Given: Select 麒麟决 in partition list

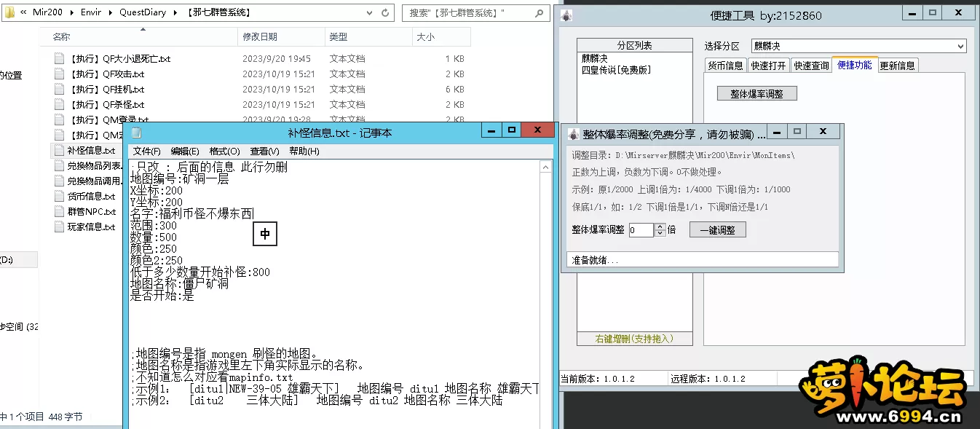Looking at the screenshot, I should click(594, 58).
